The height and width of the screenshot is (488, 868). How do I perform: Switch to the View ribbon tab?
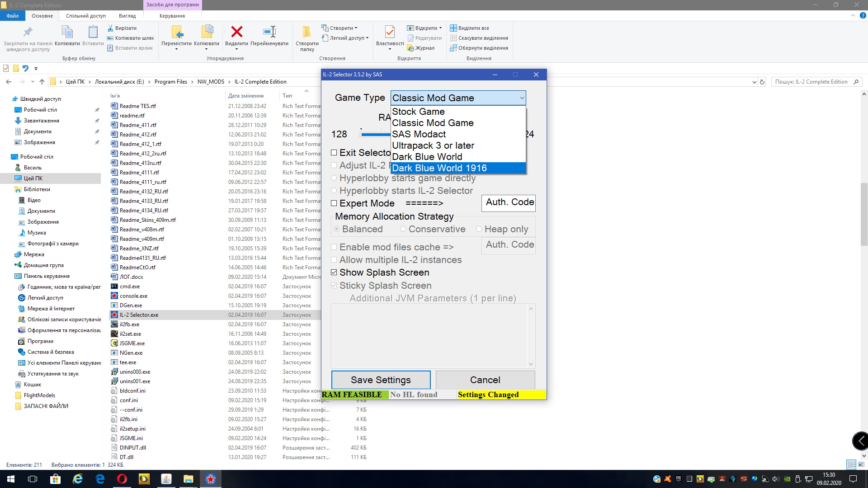pos(127,16)
